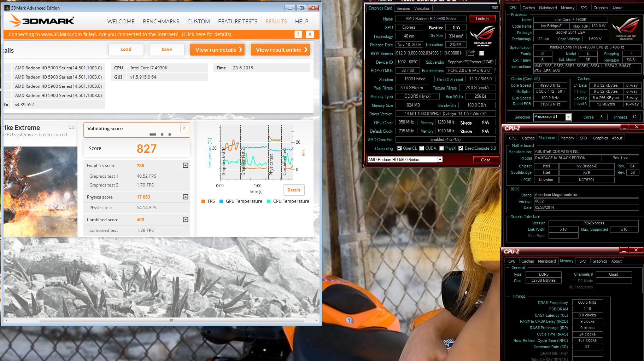Viewport: 644px width, 361px height.
Task: Click Core Speed 4998.8 MHz value
Action: click(x=550, y=85)
